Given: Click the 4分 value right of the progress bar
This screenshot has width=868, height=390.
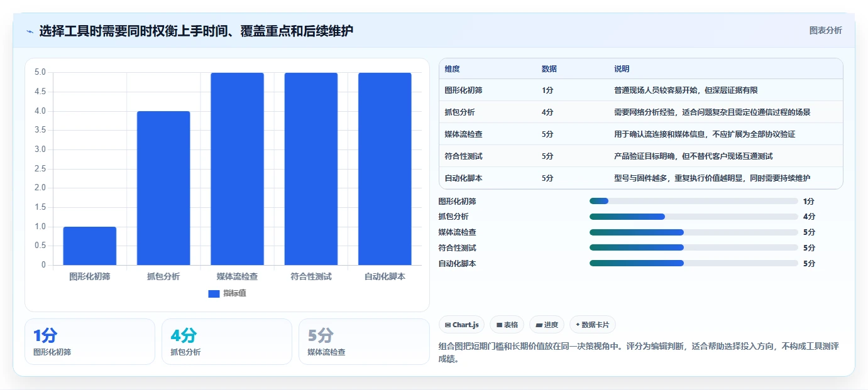Looking at the screenshot, I should (x=809, y=217).
